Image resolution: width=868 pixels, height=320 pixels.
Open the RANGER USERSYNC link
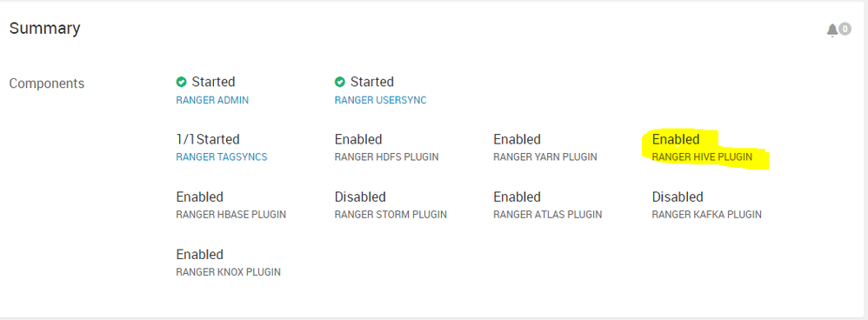click(x=381, y=100)
